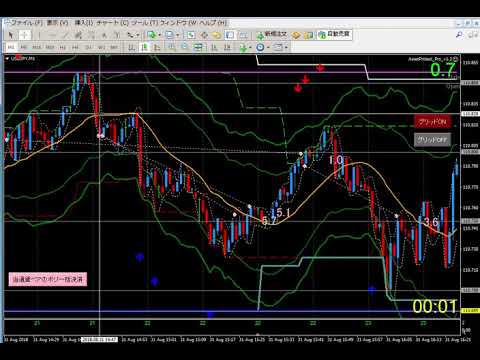The height and width of the screenshot is (360, 480).
Task: Expand the arrows tool dropdown arrow
Action: point(138,35)
